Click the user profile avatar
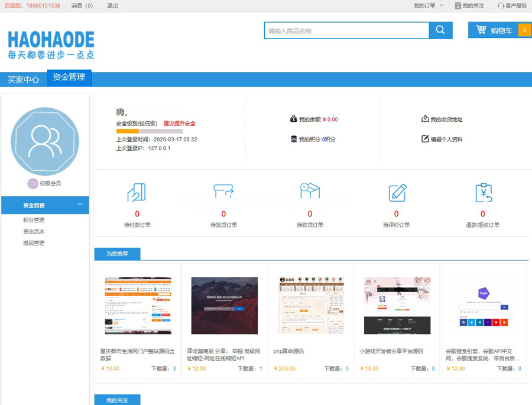The width and height of the screenshot is (532, 405). point(45,141)
